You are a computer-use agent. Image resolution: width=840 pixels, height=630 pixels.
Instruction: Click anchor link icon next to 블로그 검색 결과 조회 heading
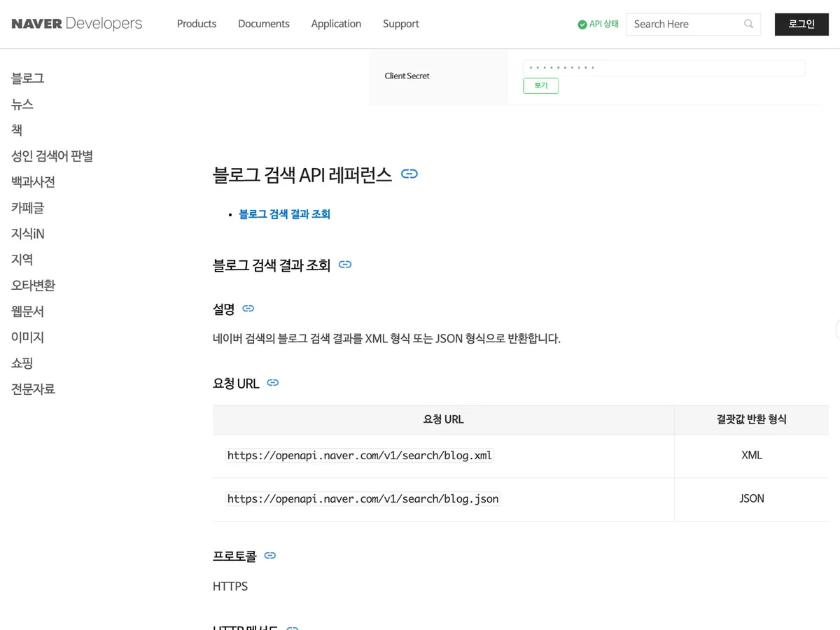(345, 265)
